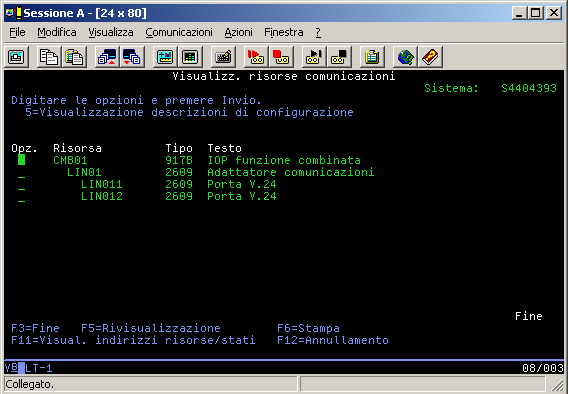Click the option field next to LIN01
This screenshot has height=394, width=568.
tap(21, 172)
